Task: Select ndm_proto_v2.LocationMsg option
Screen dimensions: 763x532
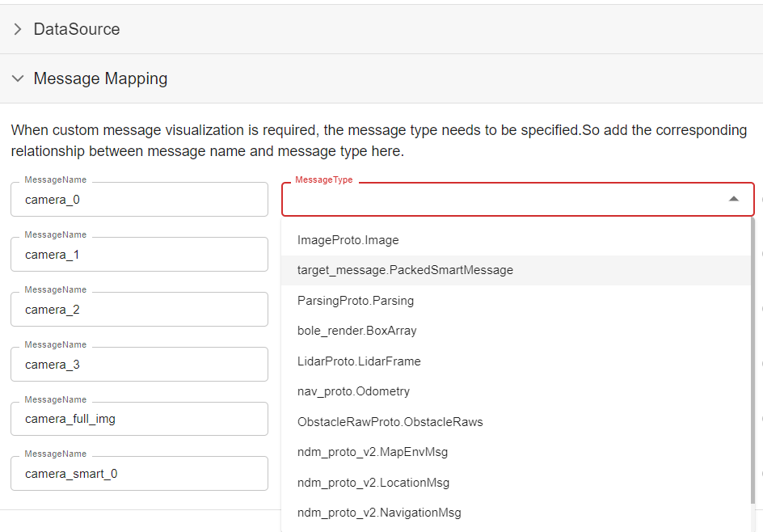Action: pyautogui.click(x=373, y=483)
